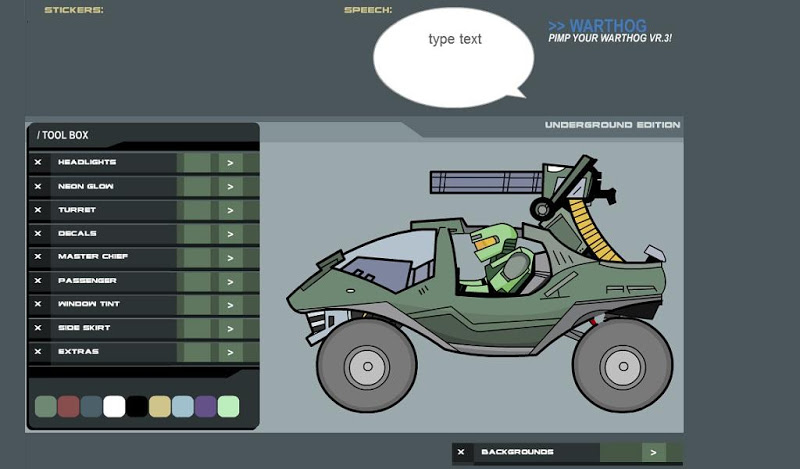
Task: Select the Headlights label in tool box
Action: point(87,162)
